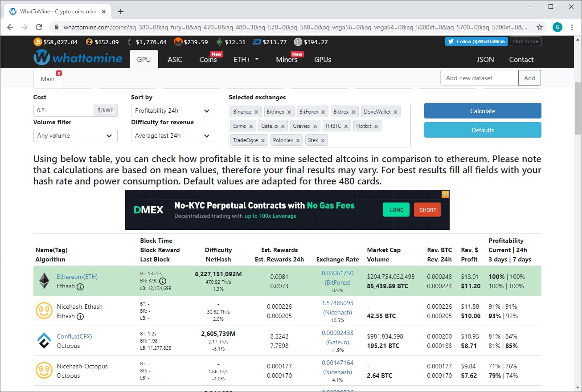Remove Exmo from selected exchanges
Viewport: 582px width, 392px height.
[x=251, y=126]
